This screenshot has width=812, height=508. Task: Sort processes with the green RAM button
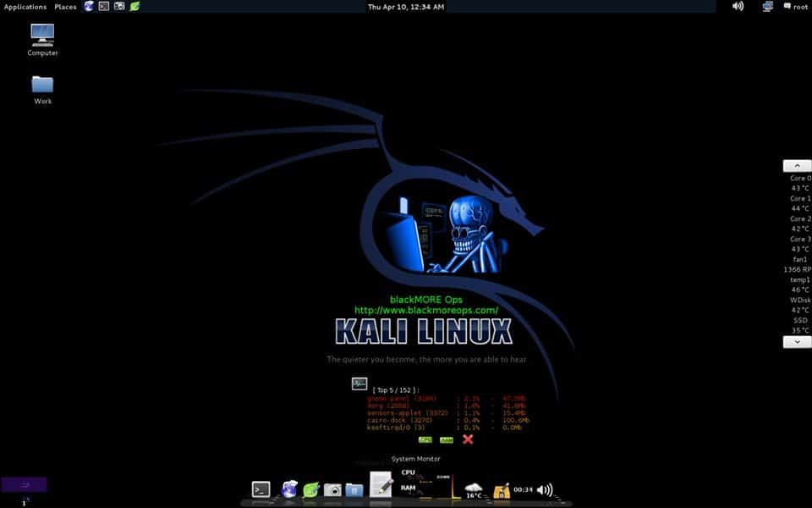tap(447, 440)
